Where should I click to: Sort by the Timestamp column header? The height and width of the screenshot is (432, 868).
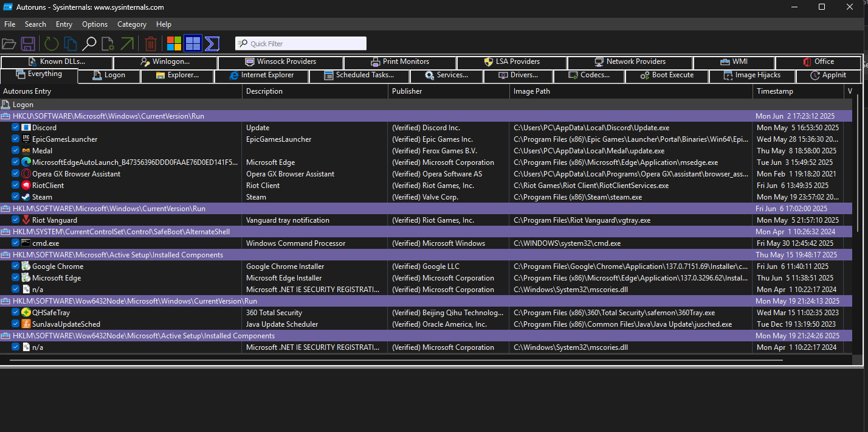point(799,91)
